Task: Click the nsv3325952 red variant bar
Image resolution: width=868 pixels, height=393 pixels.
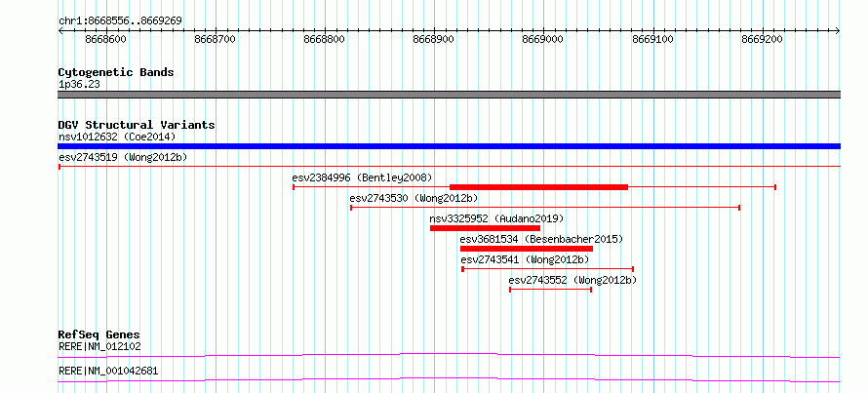Action: 485,228
